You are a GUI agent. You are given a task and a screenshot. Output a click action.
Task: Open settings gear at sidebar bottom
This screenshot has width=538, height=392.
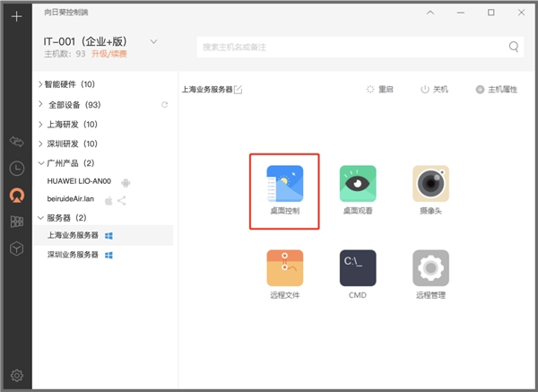(16, 375)
